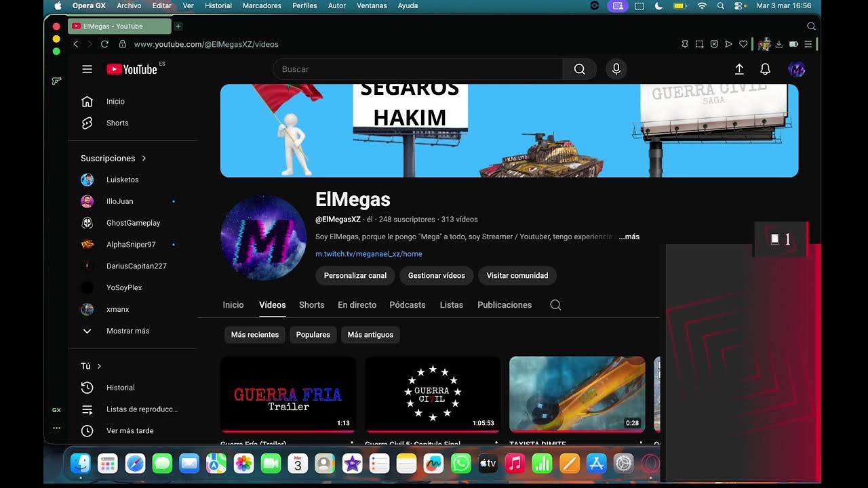Expand channel description with ...más
The width and height of the screenshot is (868, 488).
(629, 237)
